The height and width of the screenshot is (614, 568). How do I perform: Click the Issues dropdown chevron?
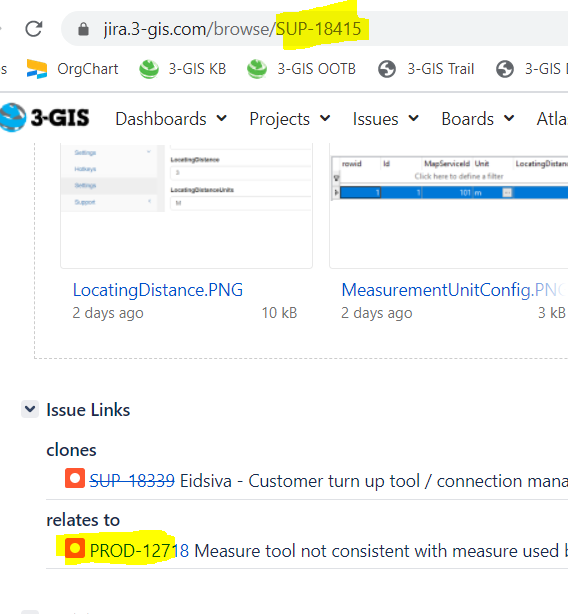(413, 118)
